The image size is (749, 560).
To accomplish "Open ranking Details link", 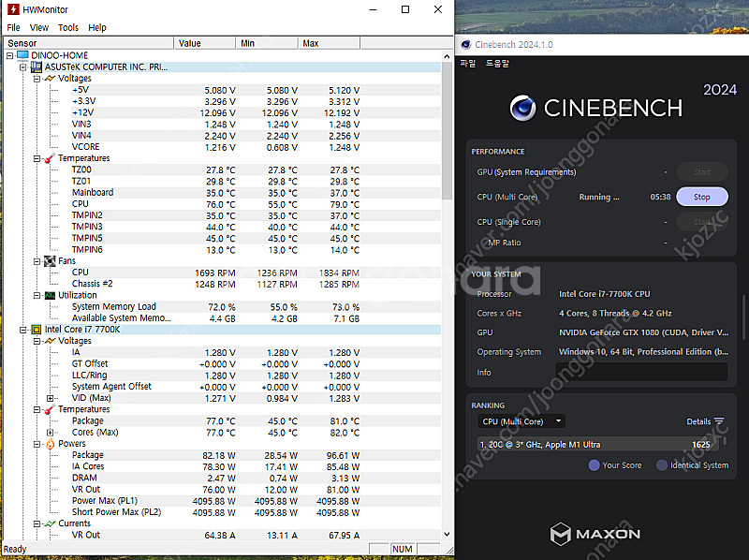I will point(698,421).
